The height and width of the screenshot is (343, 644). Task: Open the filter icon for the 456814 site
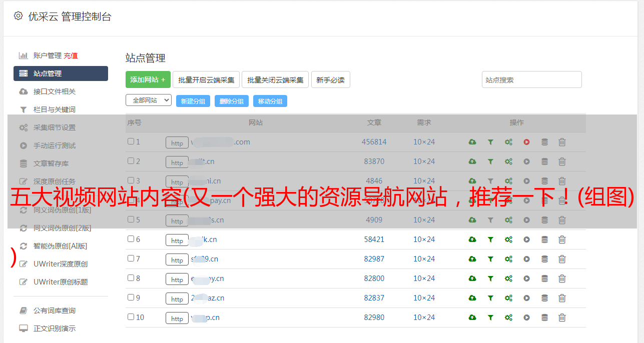click(x=490, y=142)
